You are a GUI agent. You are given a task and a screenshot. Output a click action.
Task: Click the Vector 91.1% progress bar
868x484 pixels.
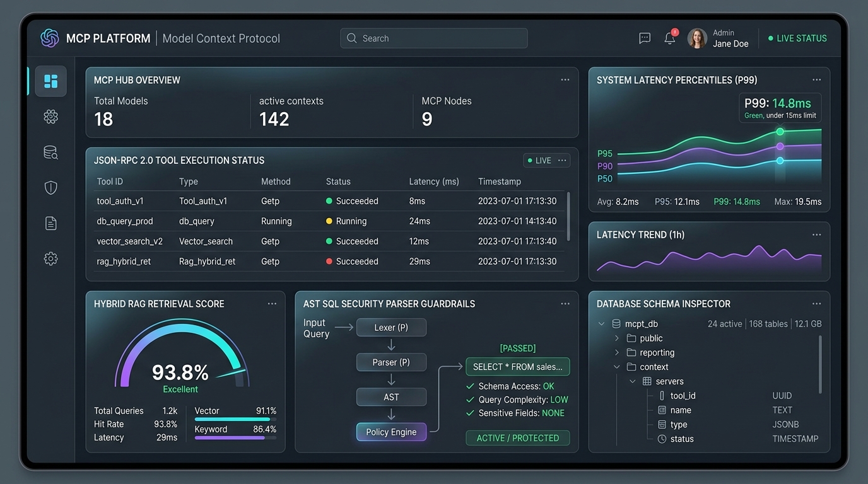[235, 419]
